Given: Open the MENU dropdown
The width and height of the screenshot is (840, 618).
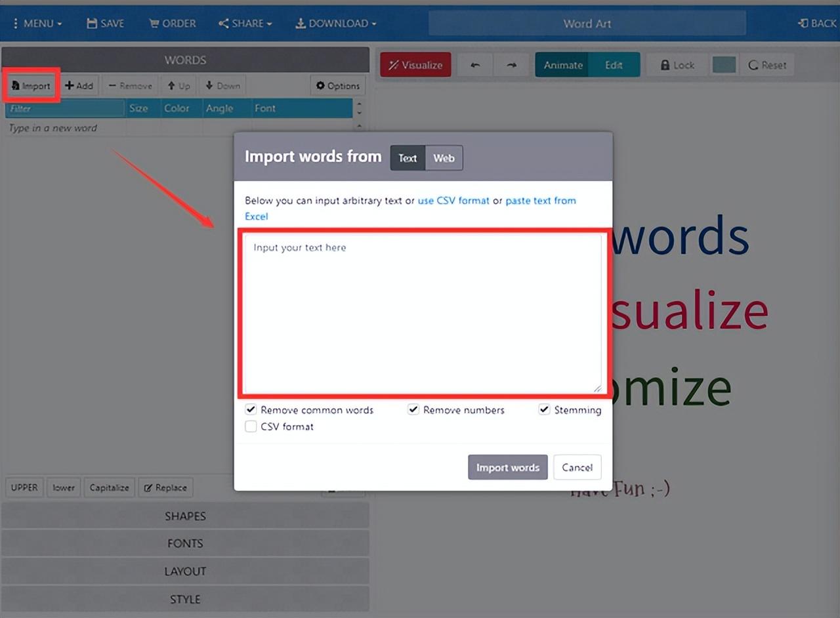Looking at the screenshot, I should (x=37, y=23).
